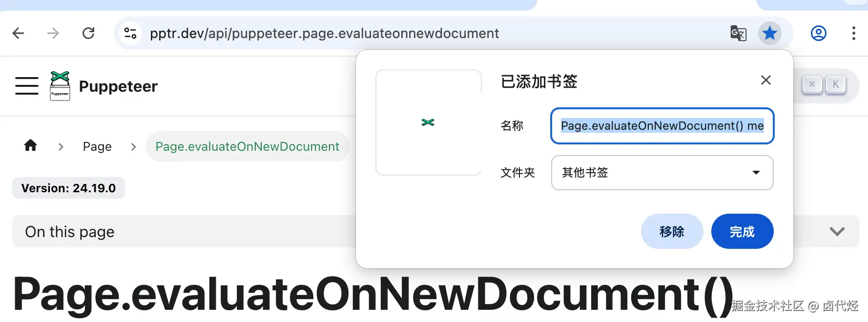Screen dimensions: 868x322
Task: Click the 移除 button
Action: click(672, 231)
